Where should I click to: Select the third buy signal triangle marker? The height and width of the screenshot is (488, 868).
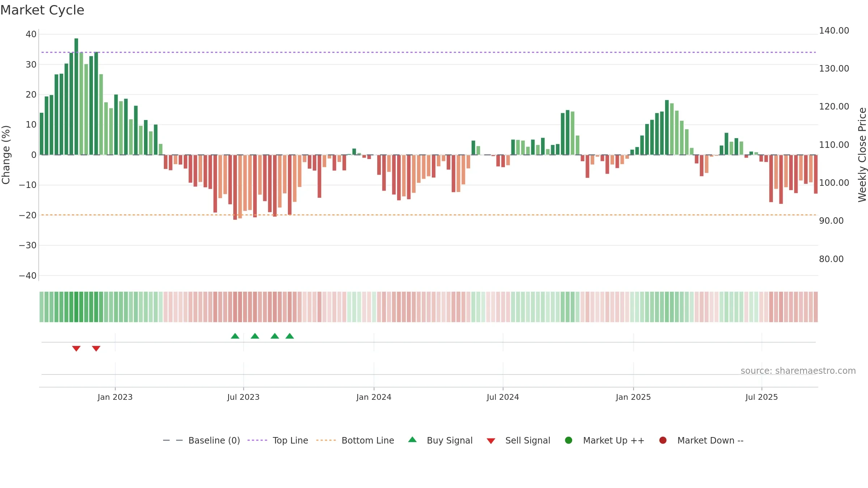275,336
